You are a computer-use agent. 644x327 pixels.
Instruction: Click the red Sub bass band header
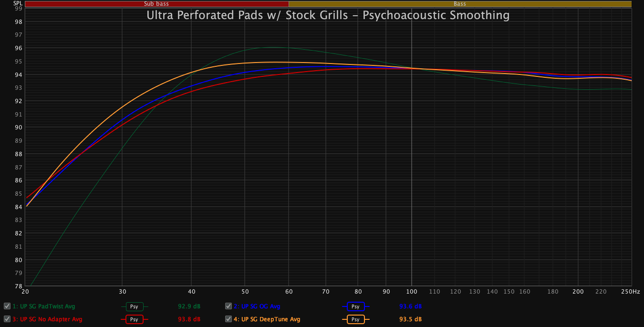click(x=156, y=4)
